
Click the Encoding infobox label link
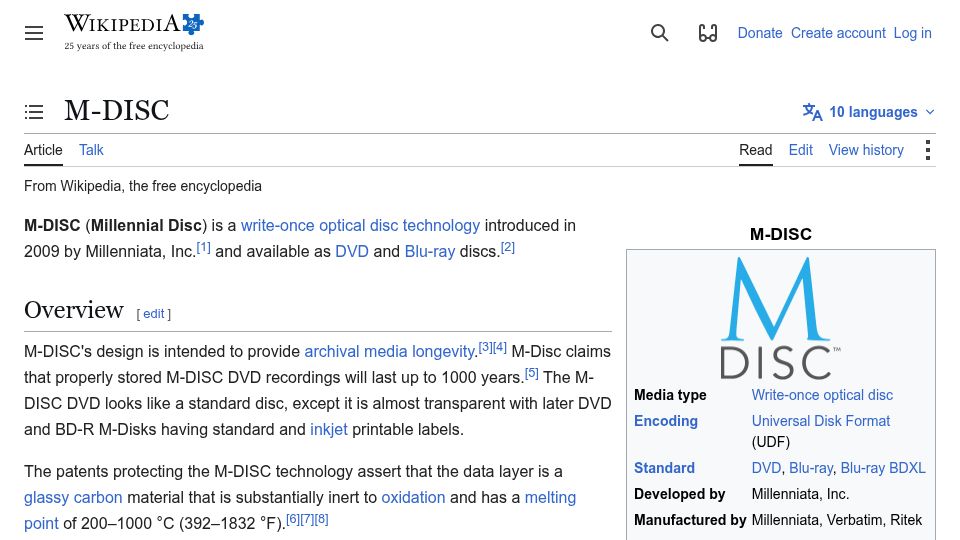[x=666, y=421]
